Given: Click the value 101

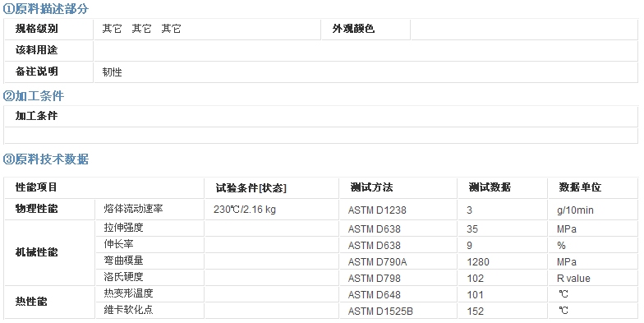Looking at the screenshot, I should click(475, 294).
